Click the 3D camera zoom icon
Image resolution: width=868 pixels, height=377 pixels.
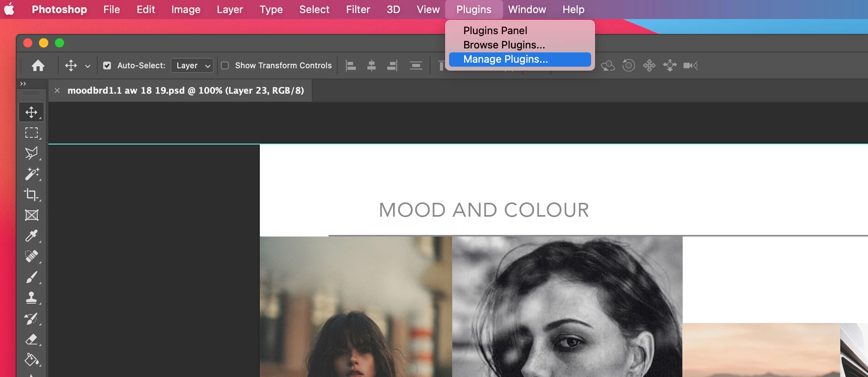pyautogui.click(x=691, y=65)
